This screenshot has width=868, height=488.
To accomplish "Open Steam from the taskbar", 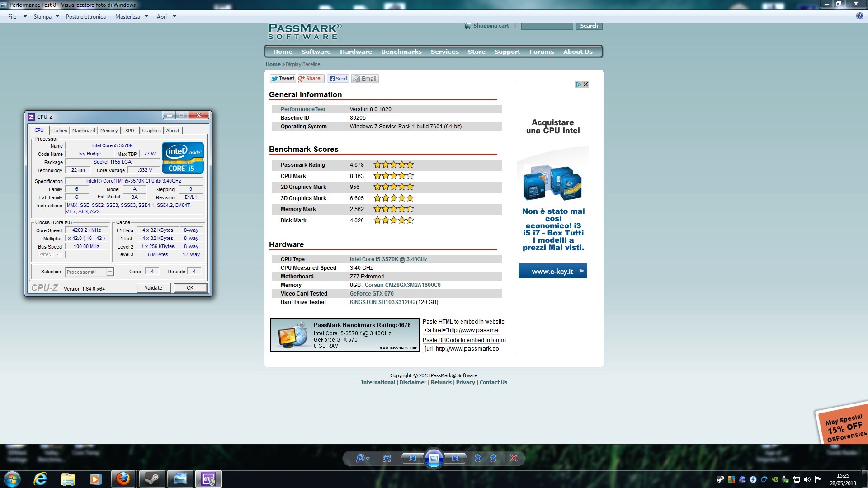I will (152, 479).
